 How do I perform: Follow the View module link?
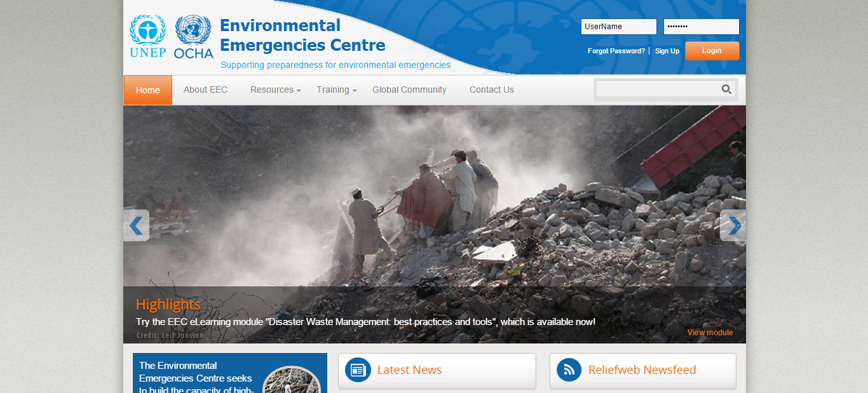point(710,333)
